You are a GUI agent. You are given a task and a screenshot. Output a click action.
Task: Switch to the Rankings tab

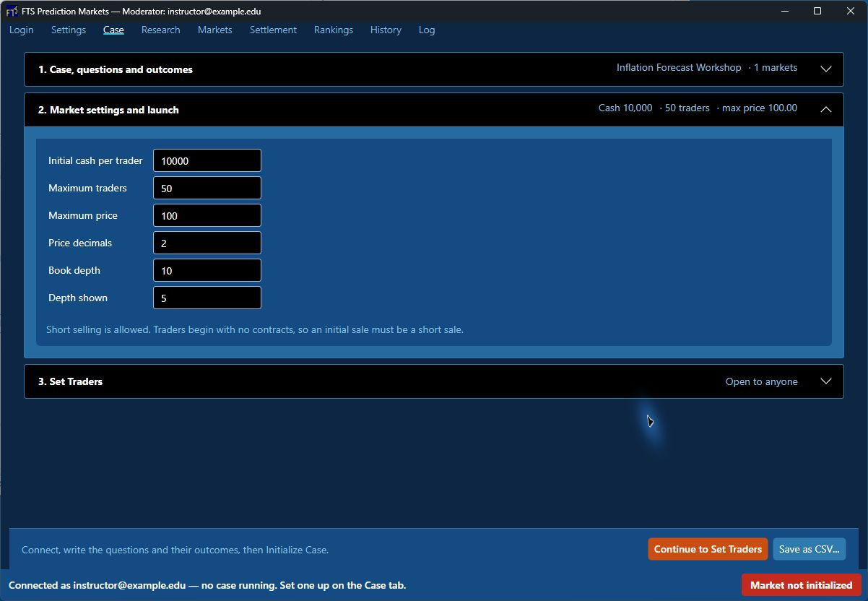[334, 30]
